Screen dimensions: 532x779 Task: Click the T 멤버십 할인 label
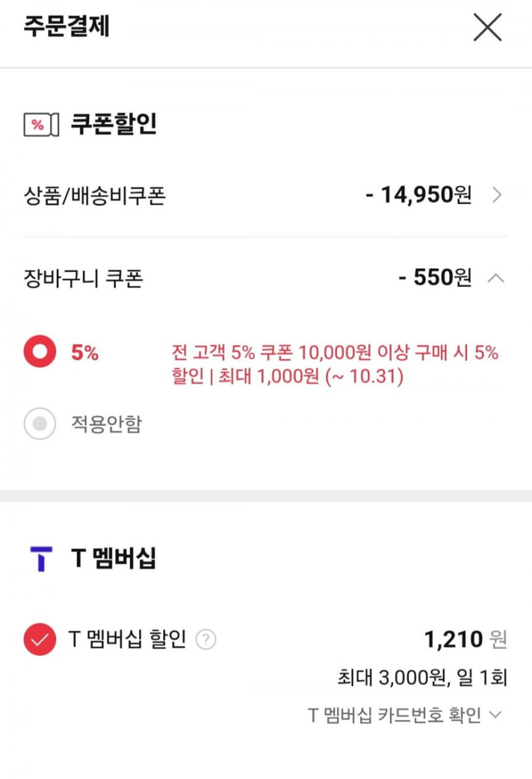point(127,639)
